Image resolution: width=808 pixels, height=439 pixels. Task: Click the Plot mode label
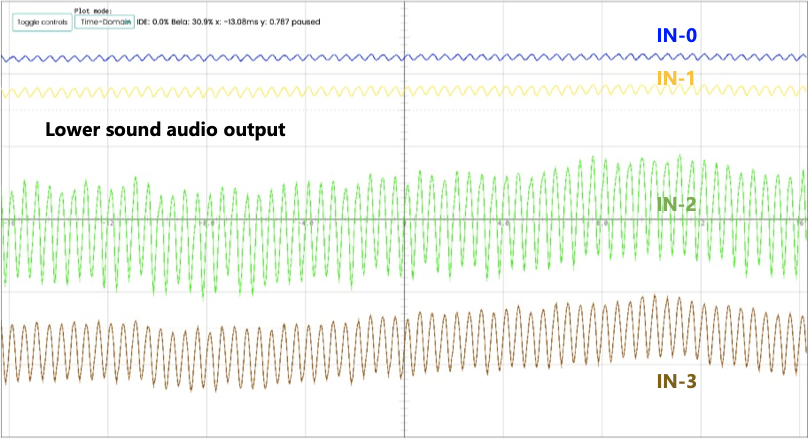pos(95,10)
